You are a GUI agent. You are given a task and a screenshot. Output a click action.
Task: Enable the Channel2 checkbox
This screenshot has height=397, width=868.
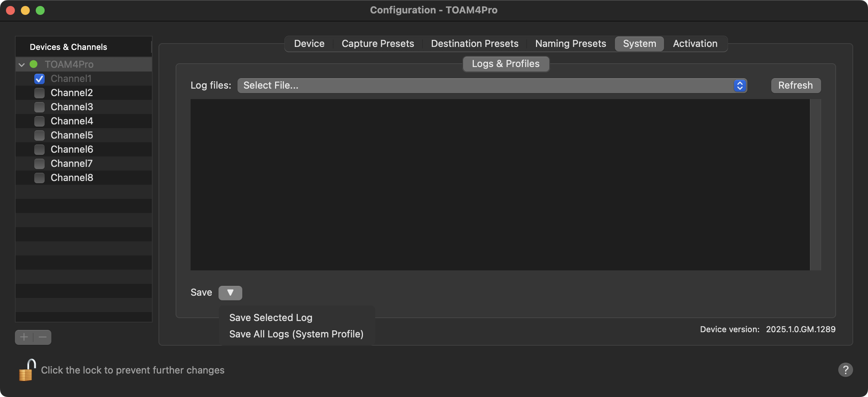39,93
